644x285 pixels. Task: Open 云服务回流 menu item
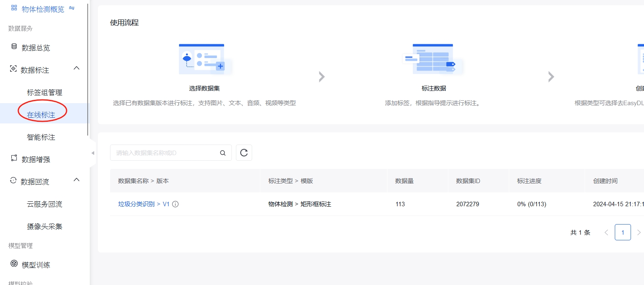[x=45, y=204]
